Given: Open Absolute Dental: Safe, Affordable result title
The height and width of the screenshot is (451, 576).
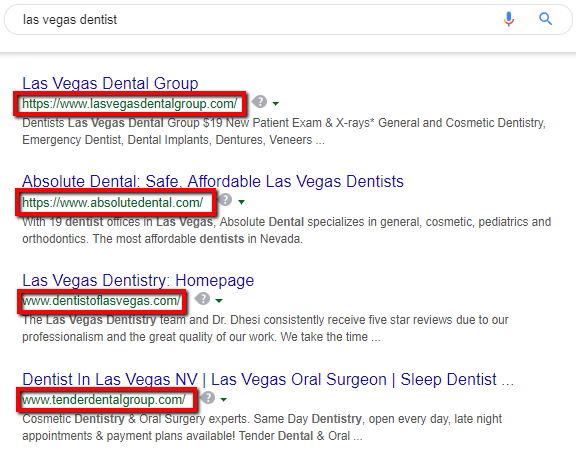Looking at the screenshot, I should click(213, 181).
